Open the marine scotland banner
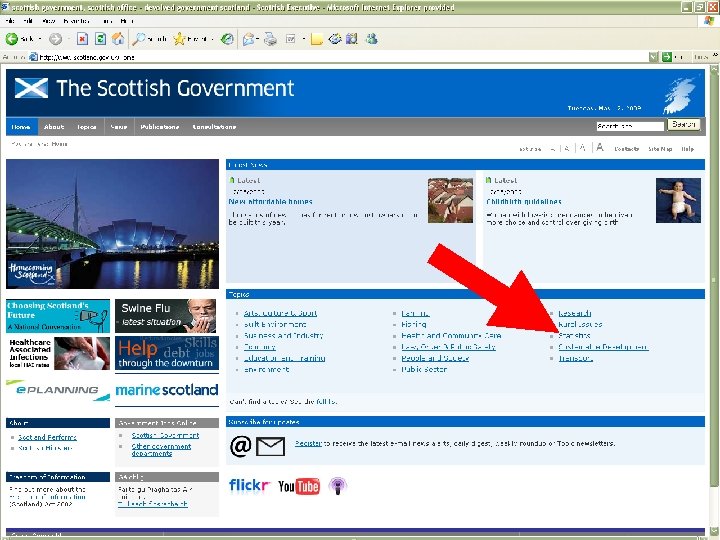 [167, 390]
